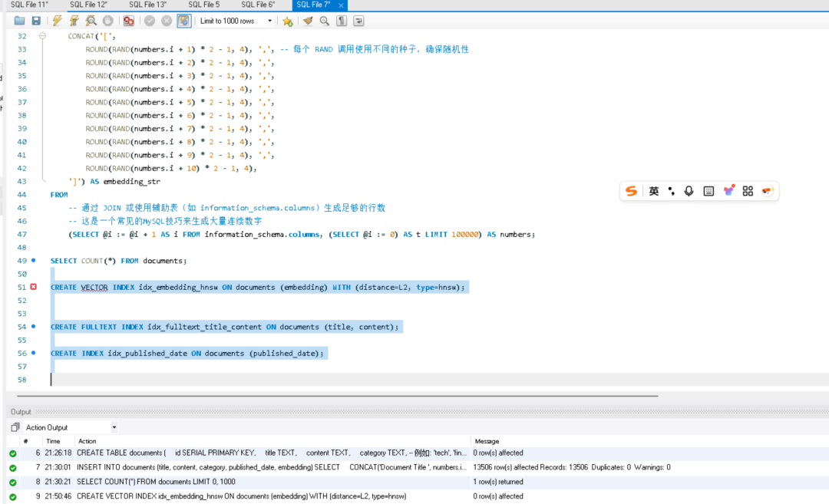Switch to the SQL File 5 tab

203,5
